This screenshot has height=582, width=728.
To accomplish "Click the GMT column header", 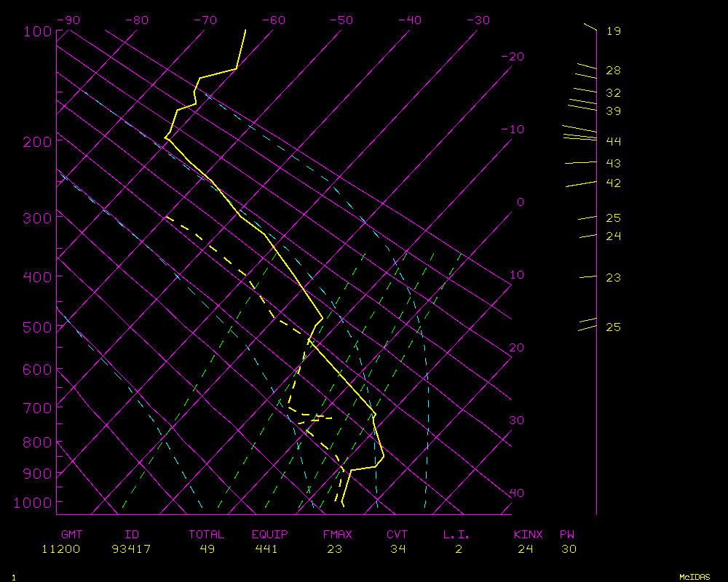I will [x=71, y=535].
